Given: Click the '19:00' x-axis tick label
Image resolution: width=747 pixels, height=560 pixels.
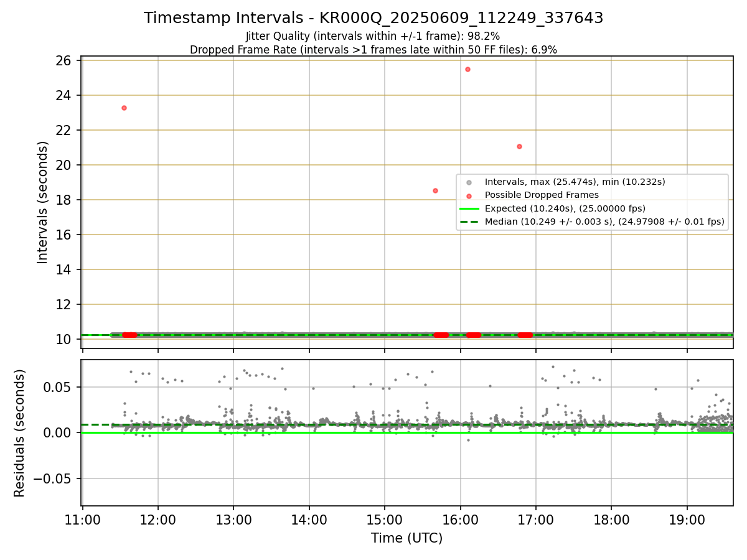Looking at the screenshot, I should click(x=687, y=520).
